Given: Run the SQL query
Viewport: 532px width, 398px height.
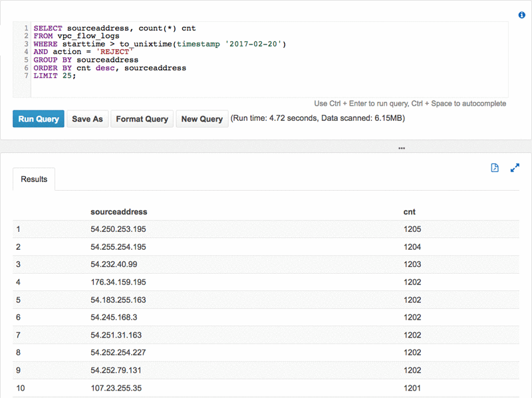Looking at the screenshot, I should 38,119.
